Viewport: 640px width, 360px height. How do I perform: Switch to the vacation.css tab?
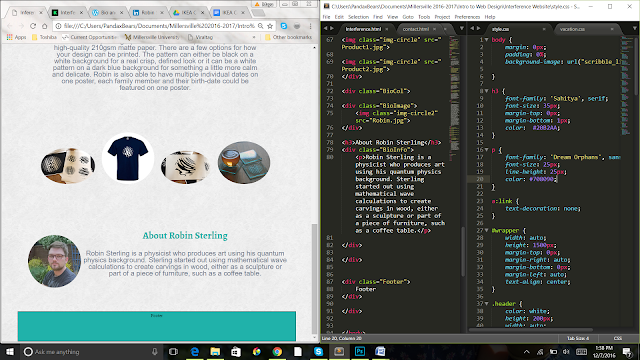point(572,29)
